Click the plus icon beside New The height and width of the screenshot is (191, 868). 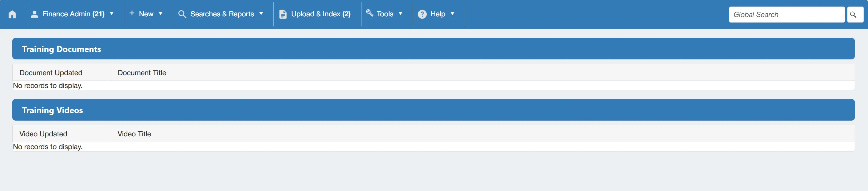[x=132, y=13]
